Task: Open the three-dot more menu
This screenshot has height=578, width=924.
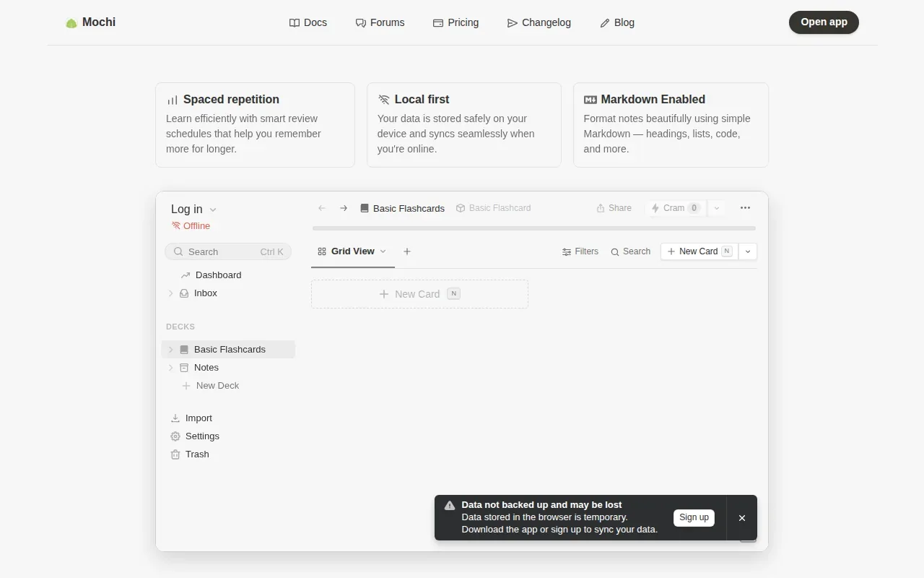Action: [745, 208]
